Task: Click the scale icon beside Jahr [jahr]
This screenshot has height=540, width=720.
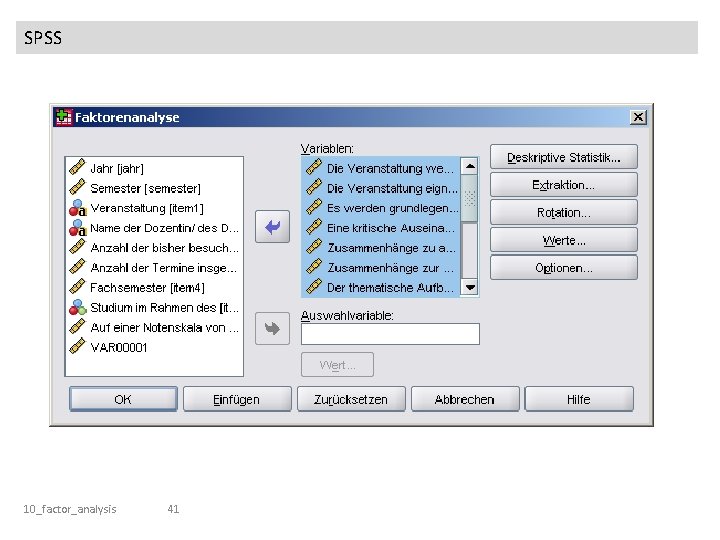Action: coord(77,168)
